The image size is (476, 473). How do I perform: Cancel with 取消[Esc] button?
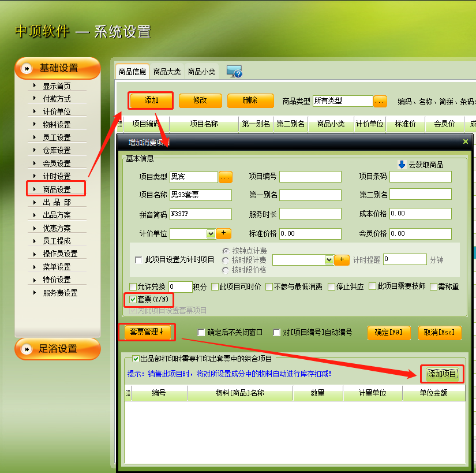point(440,333)
